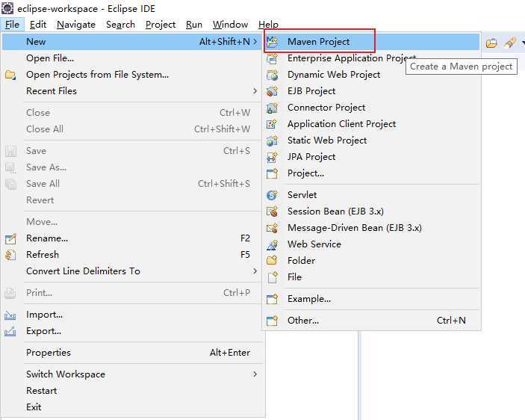Click the folder icon next to Open Projects

click(10, 75)
